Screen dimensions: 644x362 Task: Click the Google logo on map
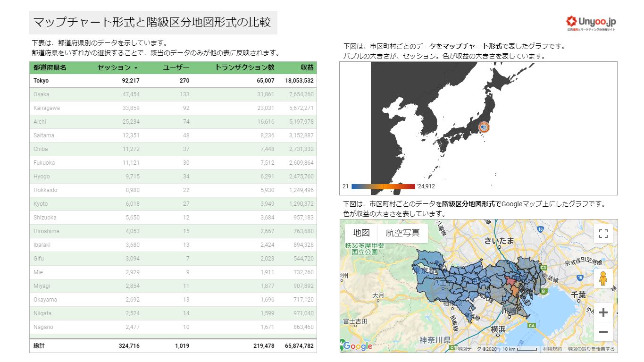[357, 346]
